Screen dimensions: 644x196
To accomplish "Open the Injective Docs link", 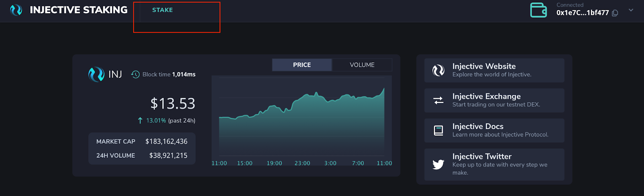I will (494, 130).
